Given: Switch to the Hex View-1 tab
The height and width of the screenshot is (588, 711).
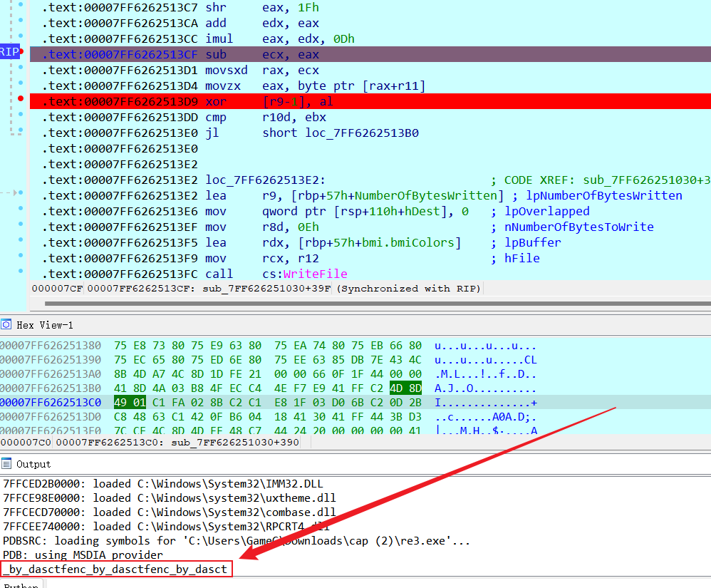Looking at the screenshot, I should coord(44,325).
